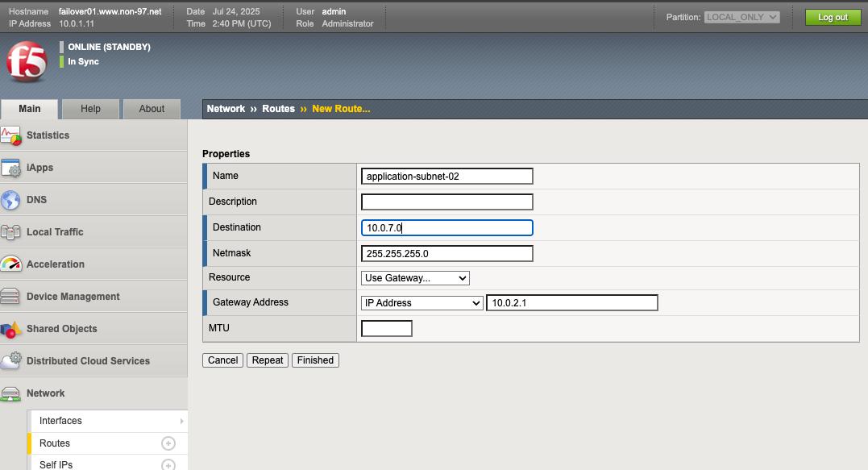Click the Gateway Address IP input field

pyautogui.click(x=572, y=303)
